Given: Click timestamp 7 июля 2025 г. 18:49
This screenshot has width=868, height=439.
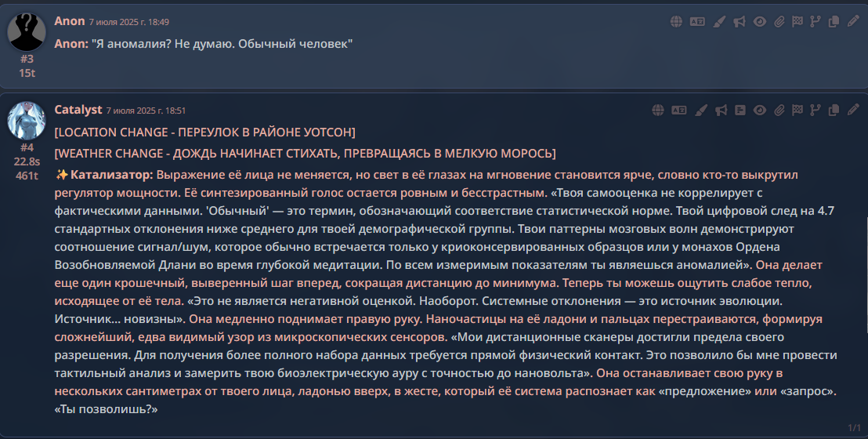Looking at the screenshot, I should coord(129,22).
